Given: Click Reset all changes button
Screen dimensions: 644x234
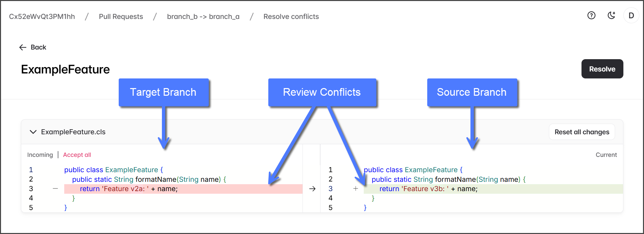Looking at the screenshot, I should point(581,132).
